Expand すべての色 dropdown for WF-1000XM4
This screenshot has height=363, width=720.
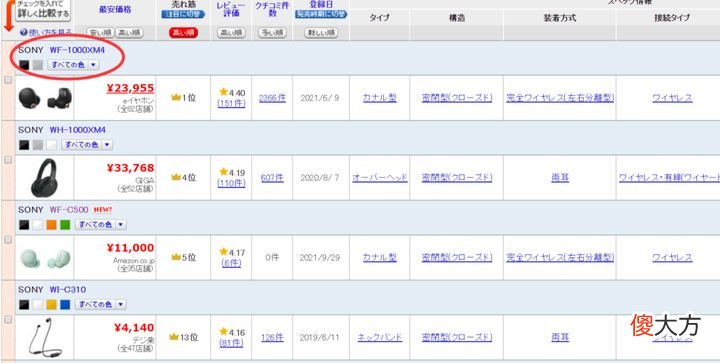(x=73, y=65)
